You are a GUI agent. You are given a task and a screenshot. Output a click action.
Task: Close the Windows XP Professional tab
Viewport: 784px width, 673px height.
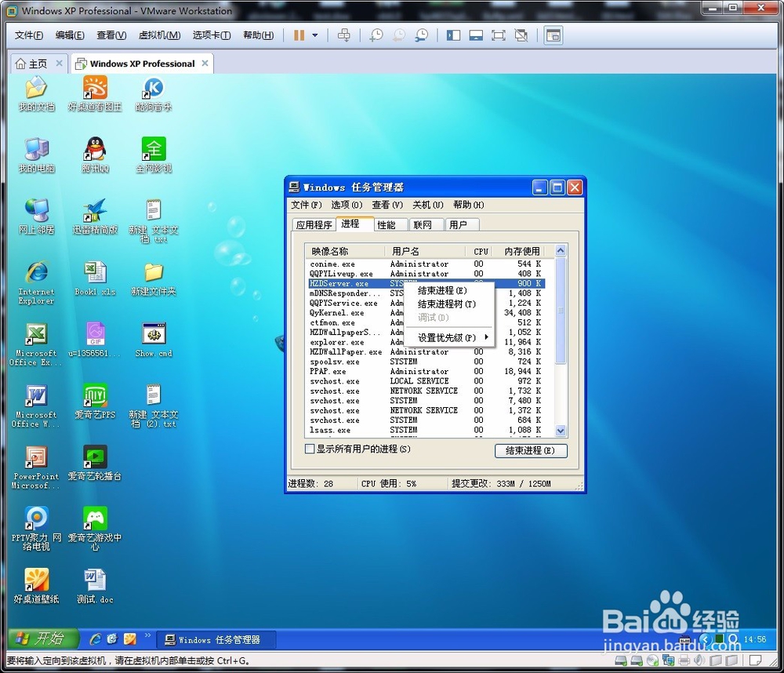click(x=205, y=64)
